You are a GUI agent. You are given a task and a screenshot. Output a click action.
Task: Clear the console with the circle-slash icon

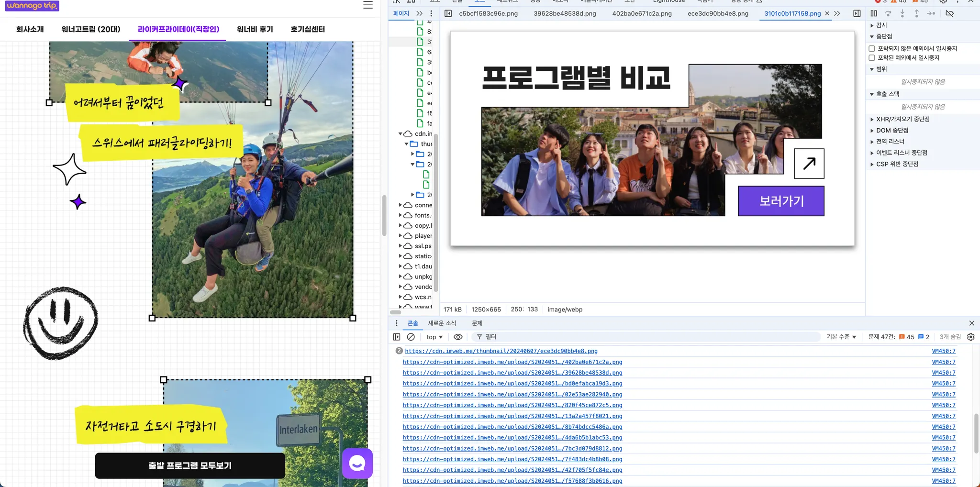click(x=411, y=337)
